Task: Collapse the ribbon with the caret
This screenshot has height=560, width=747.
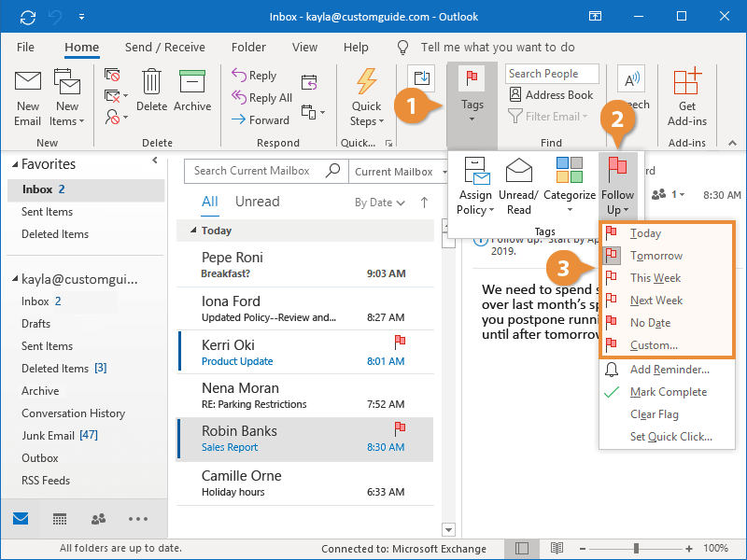Action: (732, 143)
